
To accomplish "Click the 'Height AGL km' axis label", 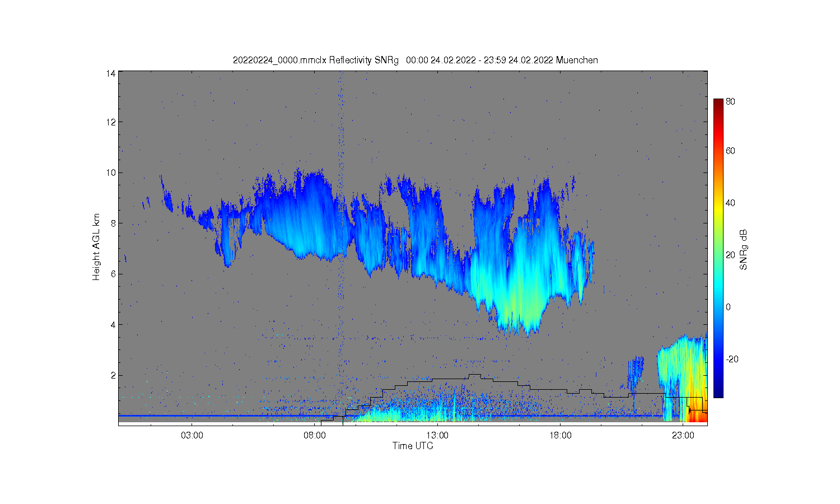I will pyautogui.click(x=96, y=247).
